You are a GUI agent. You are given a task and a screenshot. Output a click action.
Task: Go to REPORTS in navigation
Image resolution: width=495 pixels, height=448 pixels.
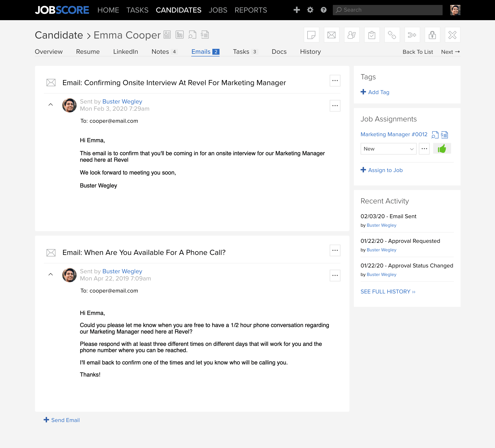click(251, 10)
